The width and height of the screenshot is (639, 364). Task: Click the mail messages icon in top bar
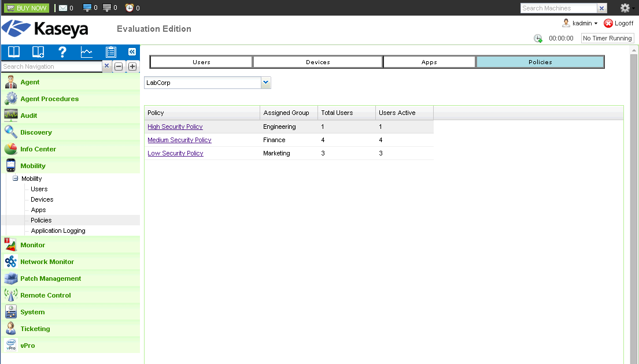[x=63, y=8]
